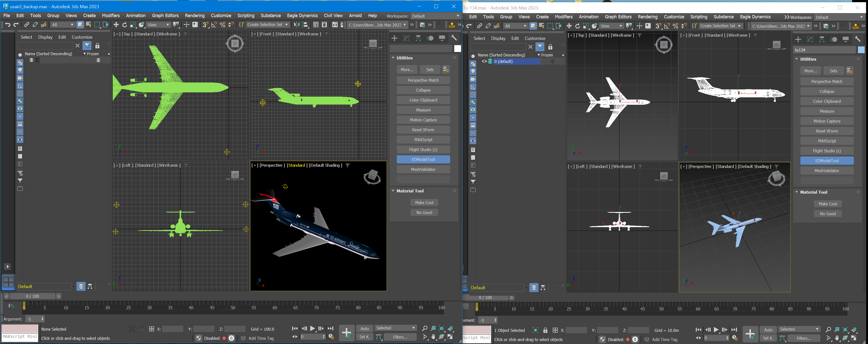Screen dimensions: 868x344
Task: Open View coordinate system dropdown in usair2_backup
Action: click(158, 25)
